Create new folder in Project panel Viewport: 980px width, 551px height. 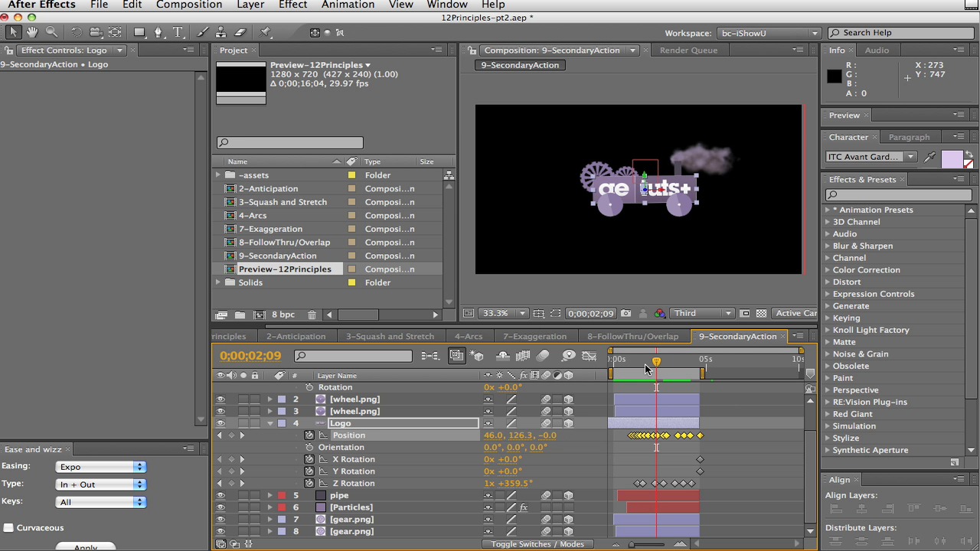click(240, 315)
